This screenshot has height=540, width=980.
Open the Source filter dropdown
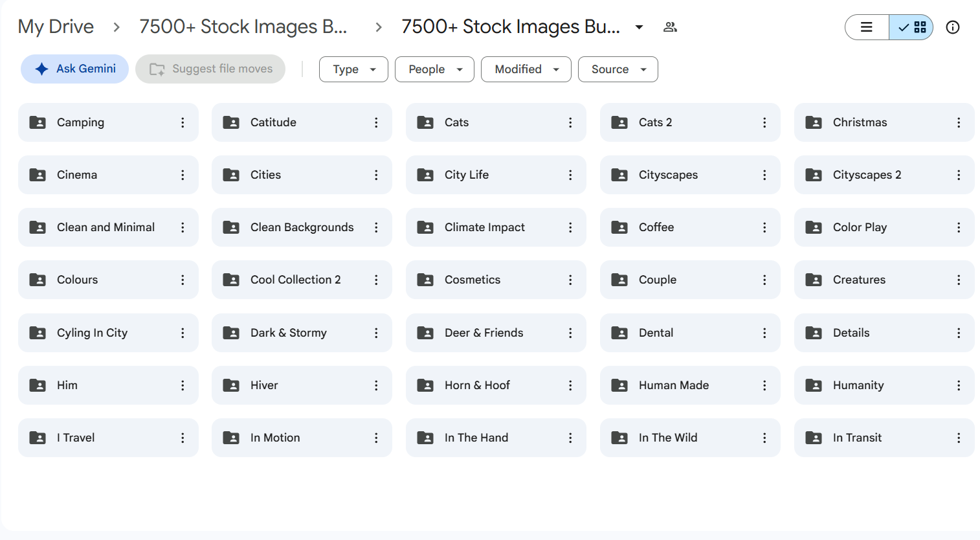point(618,69)
